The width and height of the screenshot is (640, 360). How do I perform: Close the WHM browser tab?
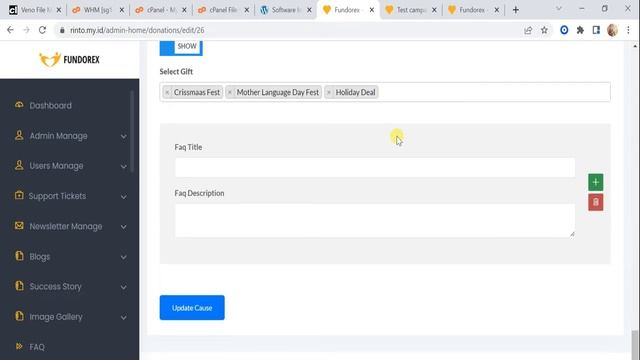coord(122,10)
